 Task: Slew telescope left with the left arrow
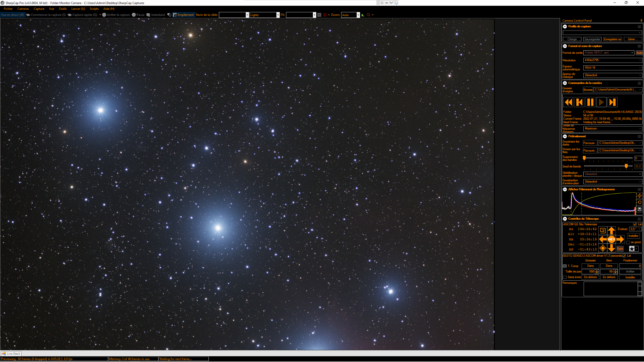click(x=602, y=239)
